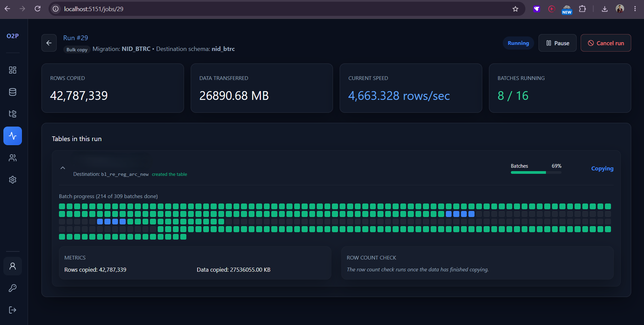Open the extensions puzzle icon

[582, 9]
